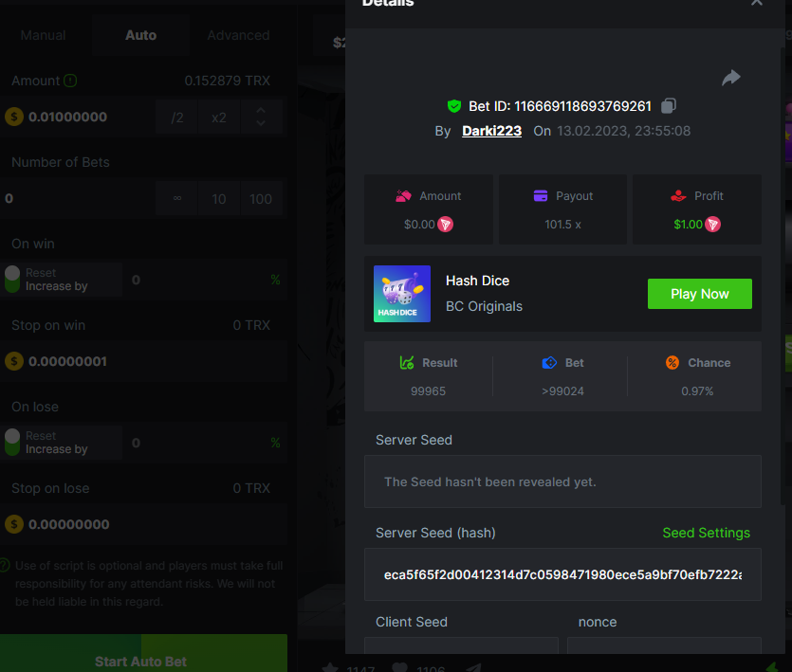The width and height of the screenshot is (792, 672).
Task: Close the bet Details dialog
Action: [x=756, y=3]
